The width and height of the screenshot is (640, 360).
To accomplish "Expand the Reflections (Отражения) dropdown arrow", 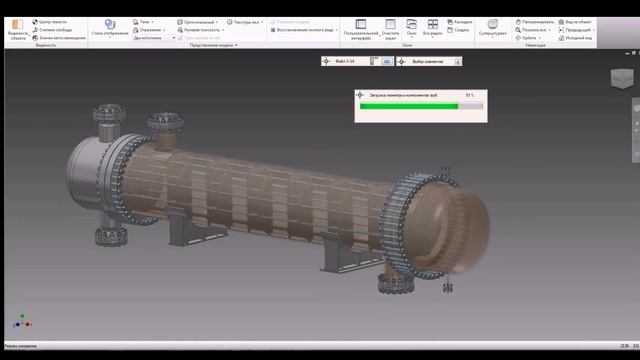I will click(x=164, y=30).
